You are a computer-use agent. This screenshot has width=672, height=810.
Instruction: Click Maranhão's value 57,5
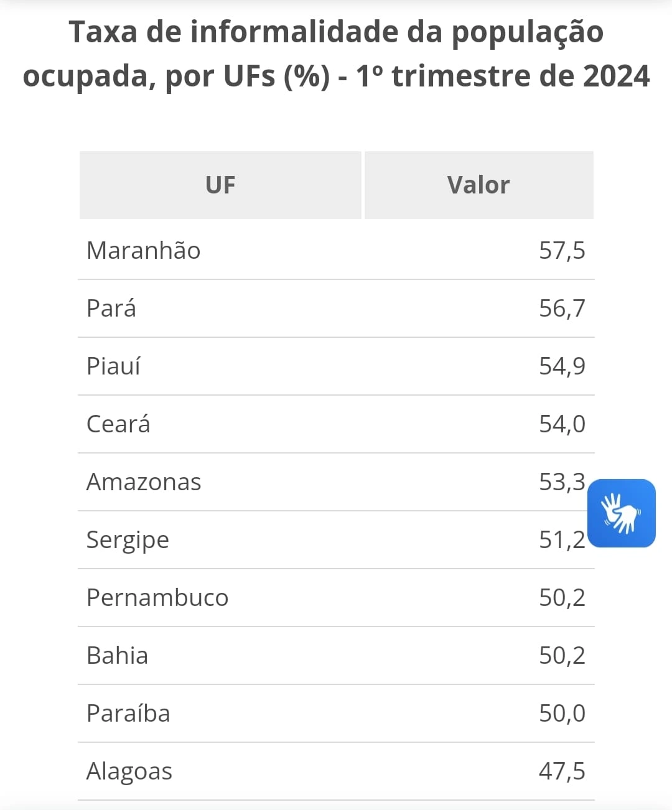(562, 251)
